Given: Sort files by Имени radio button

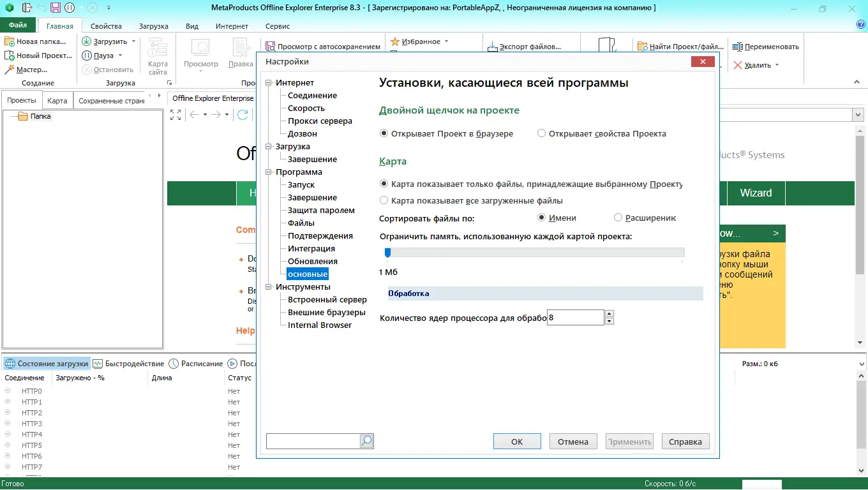Looking at the screenshot, I should 541,218.
